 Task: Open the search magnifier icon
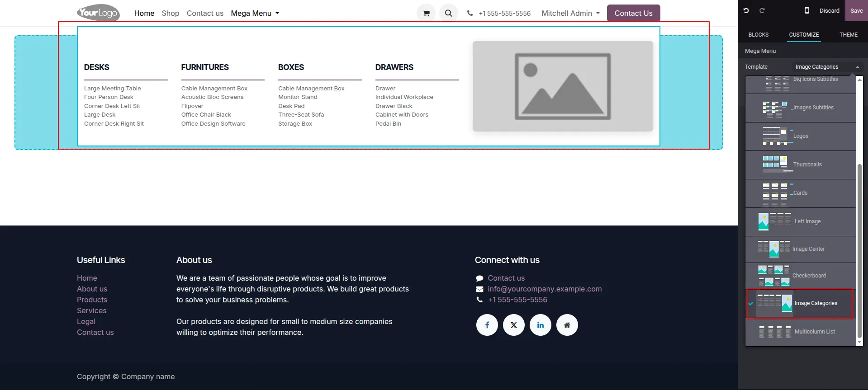448,13
